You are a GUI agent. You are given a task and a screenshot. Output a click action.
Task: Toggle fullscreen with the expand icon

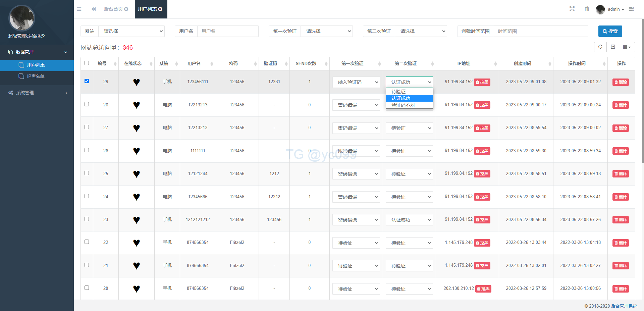click(572, 9)
